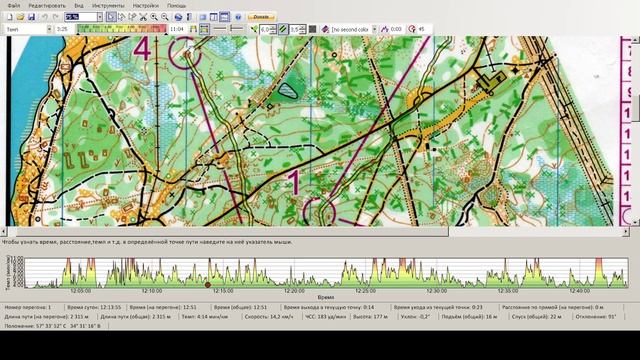Open in Google Earth using the globe icon
640x360 pixels.
click(x=178, y=17)
